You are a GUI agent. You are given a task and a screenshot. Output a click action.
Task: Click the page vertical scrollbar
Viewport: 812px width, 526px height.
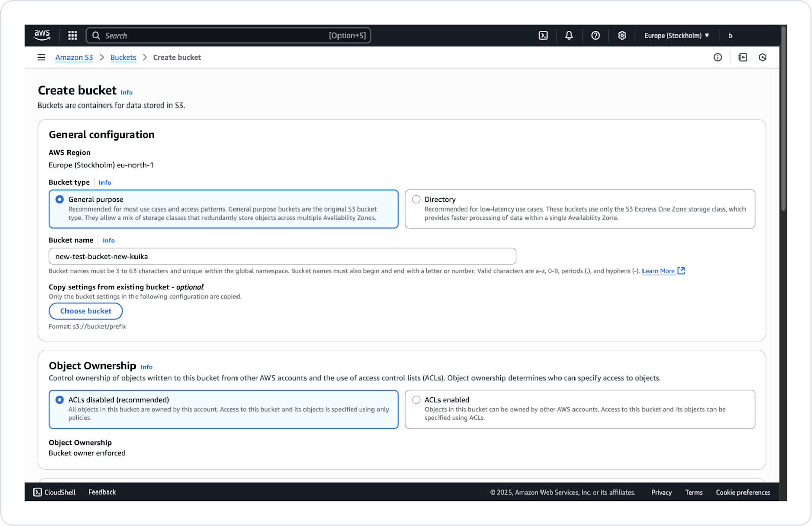click(784, 119)
